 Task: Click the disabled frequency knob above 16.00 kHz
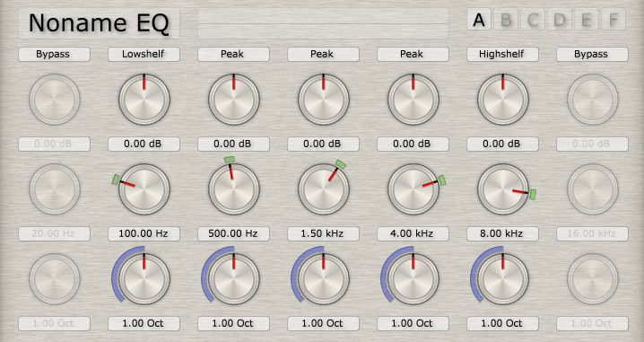(x=593, y=189)
